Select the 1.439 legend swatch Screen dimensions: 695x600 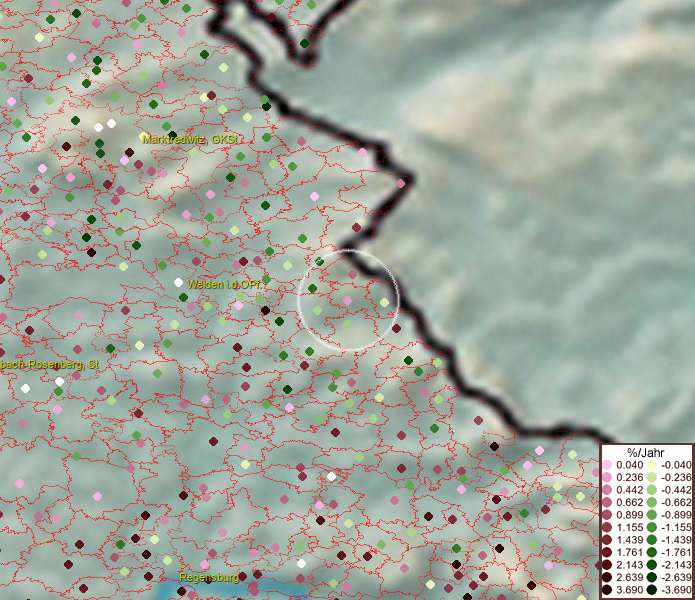click(607, 540)
